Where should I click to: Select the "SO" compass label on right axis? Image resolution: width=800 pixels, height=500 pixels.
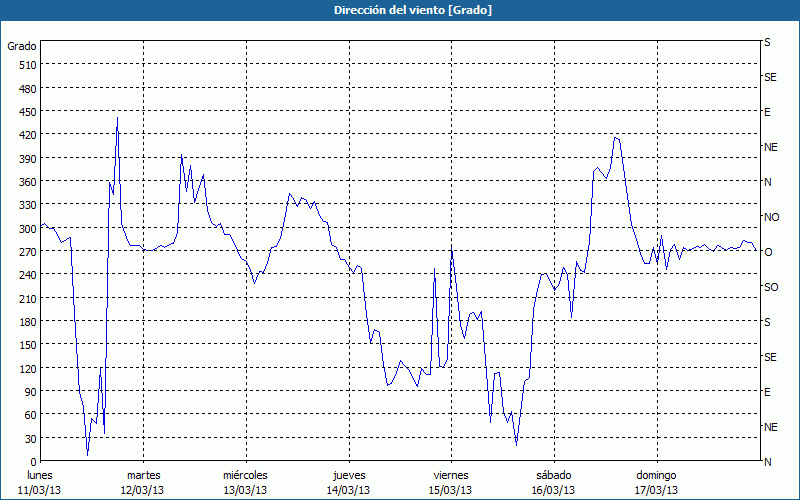770,287
